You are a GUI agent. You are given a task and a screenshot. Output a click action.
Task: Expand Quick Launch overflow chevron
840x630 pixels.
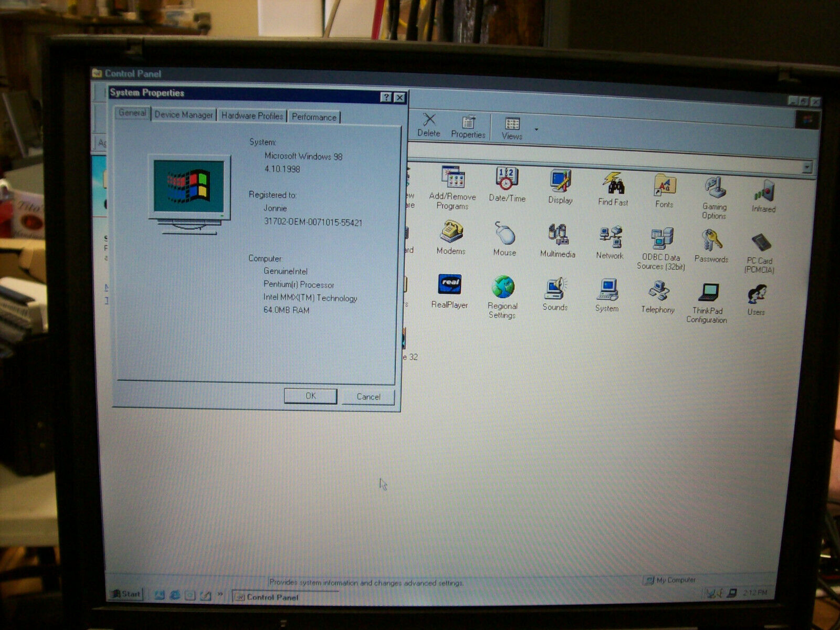220,595
